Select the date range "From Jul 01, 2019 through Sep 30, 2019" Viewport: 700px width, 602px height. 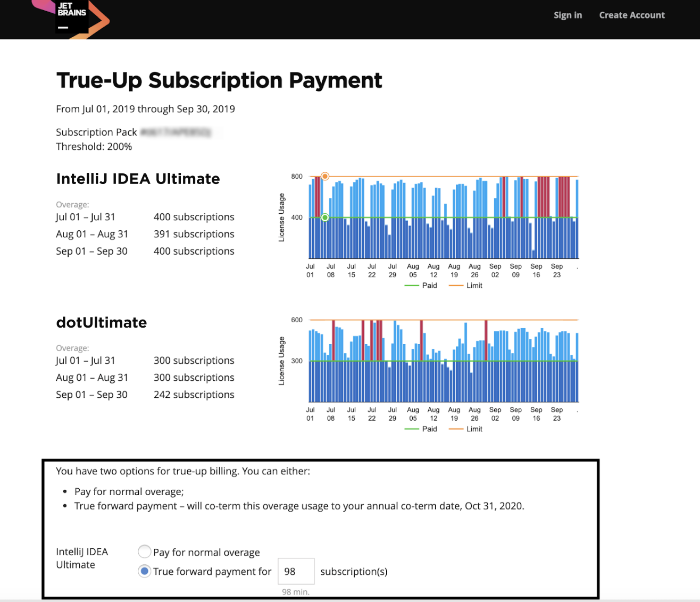(145, 109)
